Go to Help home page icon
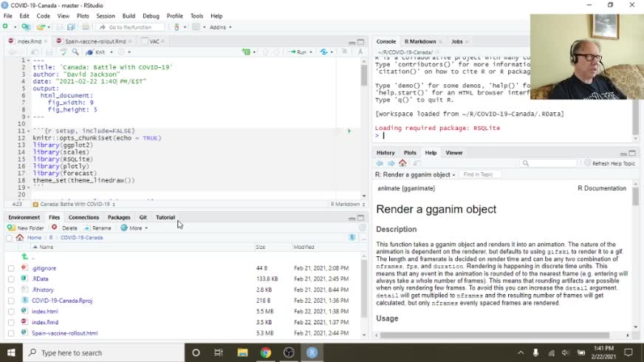 click(x=402, y=163)
